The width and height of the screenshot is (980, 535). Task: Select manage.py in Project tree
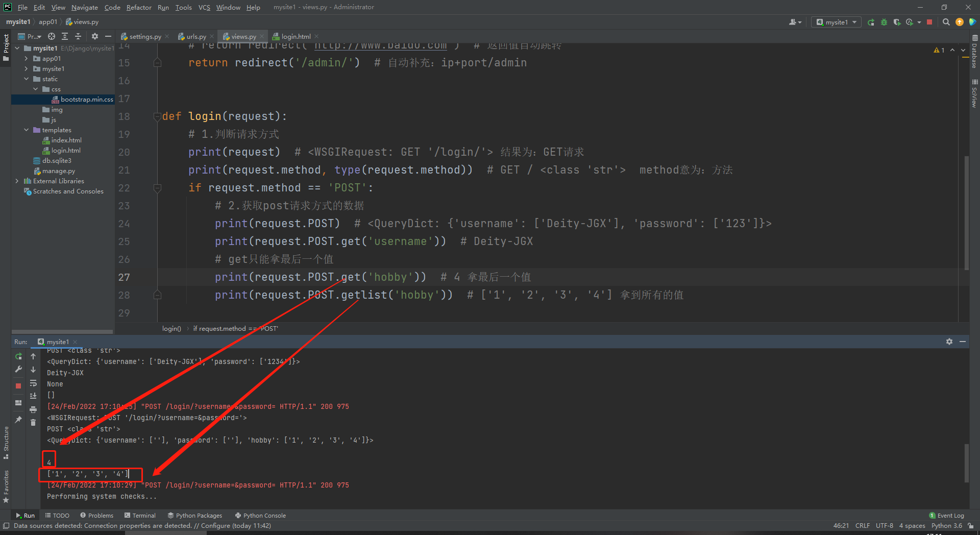(54, 171)
